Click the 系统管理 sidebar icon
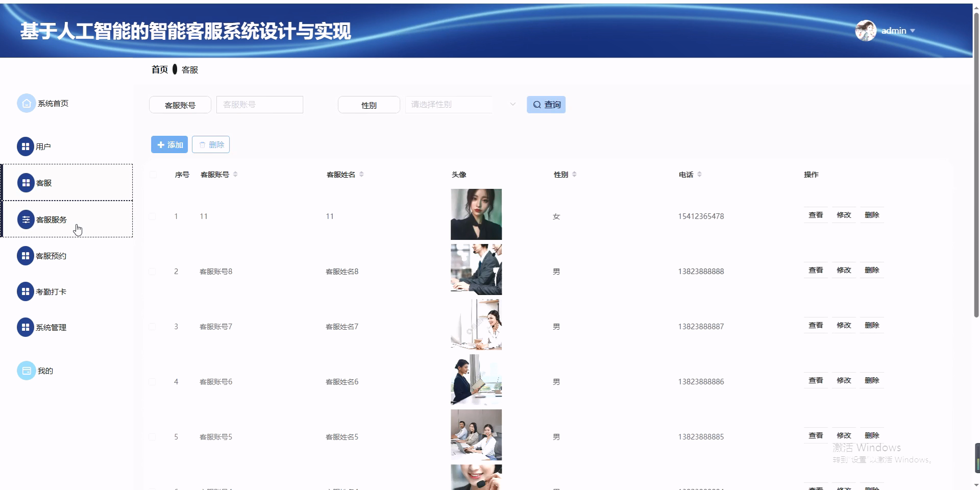The width and height of the screenshot is (980, 490). point(26,327)
